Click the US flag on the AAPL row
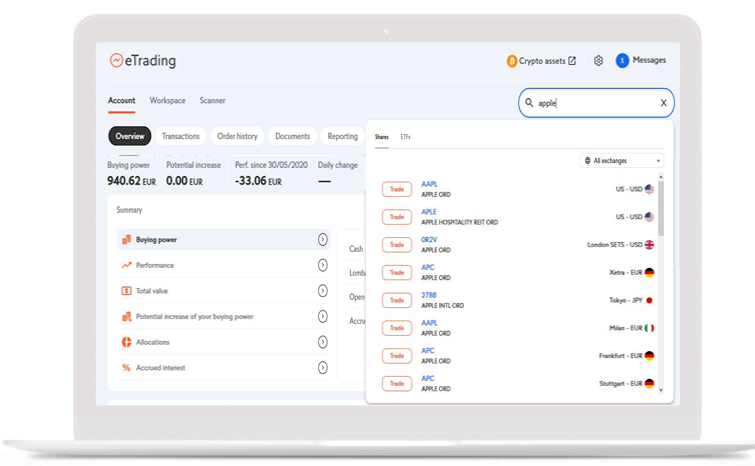The height and width of the screenshot is (466, 755). pos(649,189)
